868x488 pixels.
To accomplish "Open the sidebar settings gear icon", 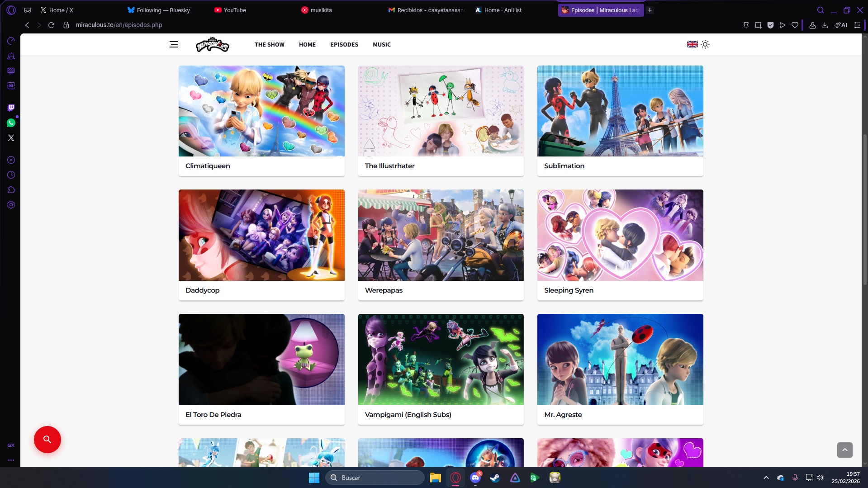I will click(11, 205).
